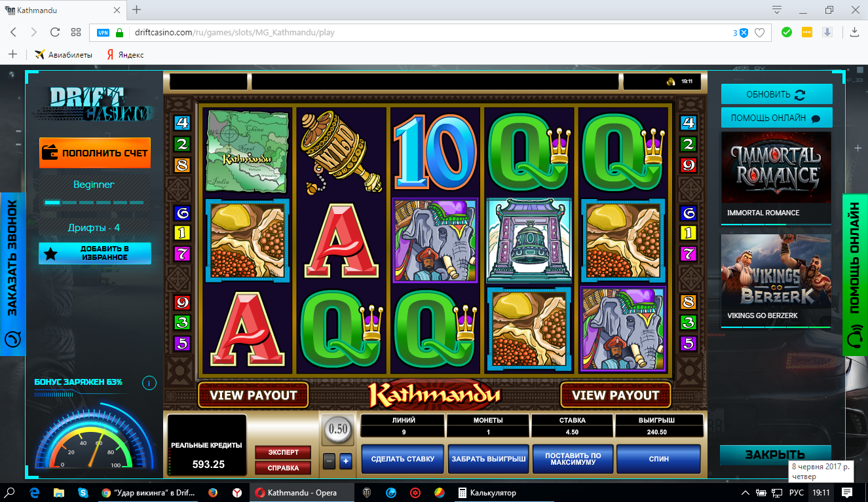The width and height of the screenshot is (868, 502).
Task: Click the reload page icon
Action: [x=55, y=32]
